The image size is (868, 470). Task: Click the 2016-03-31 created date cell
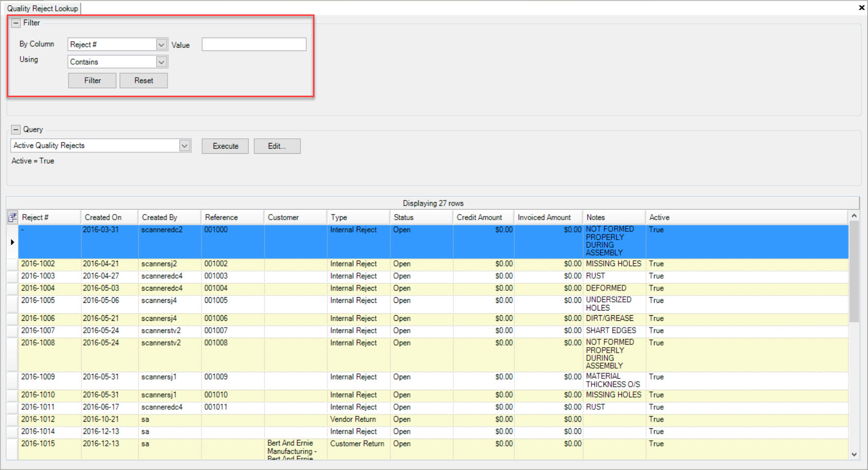pos(109,242)
